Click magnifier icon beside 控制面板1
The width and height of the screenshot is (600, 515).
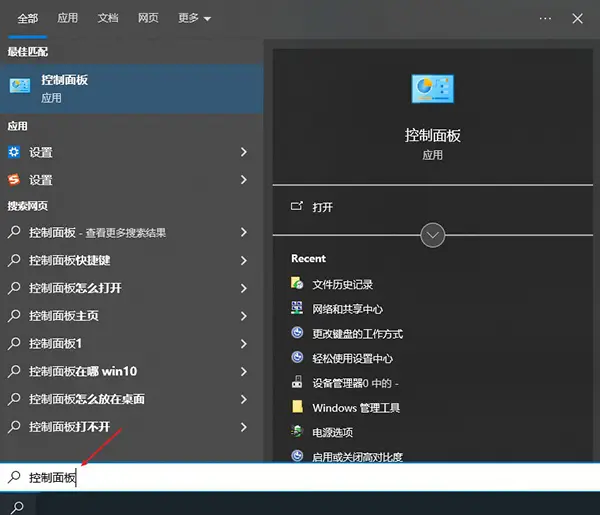click(x=14, y=343)
